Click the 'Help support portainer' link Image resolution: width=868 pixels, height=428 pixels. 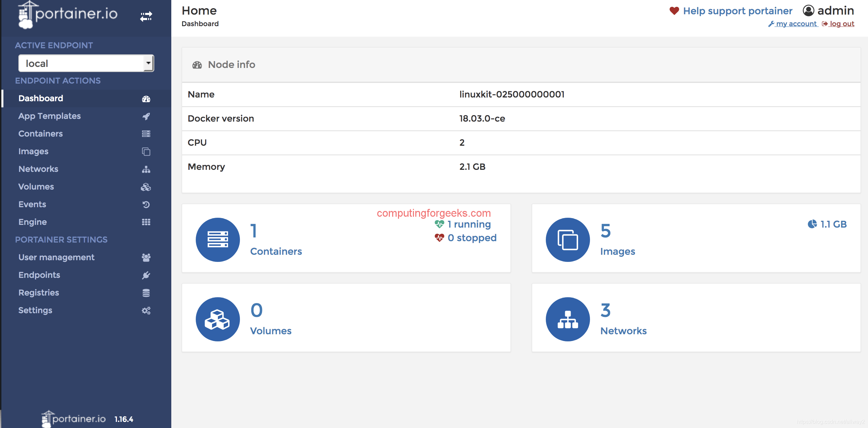pos(737,11)
